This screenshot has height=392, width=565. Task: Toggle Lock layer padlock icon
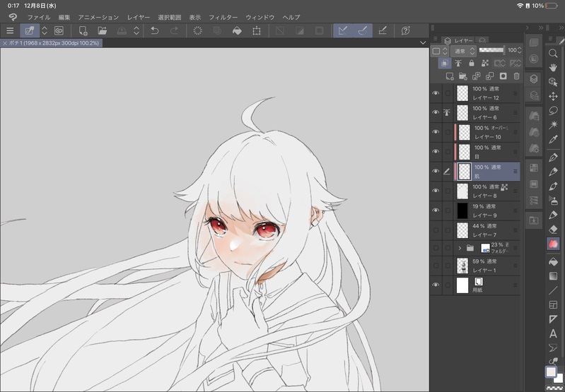click(472, 63)
